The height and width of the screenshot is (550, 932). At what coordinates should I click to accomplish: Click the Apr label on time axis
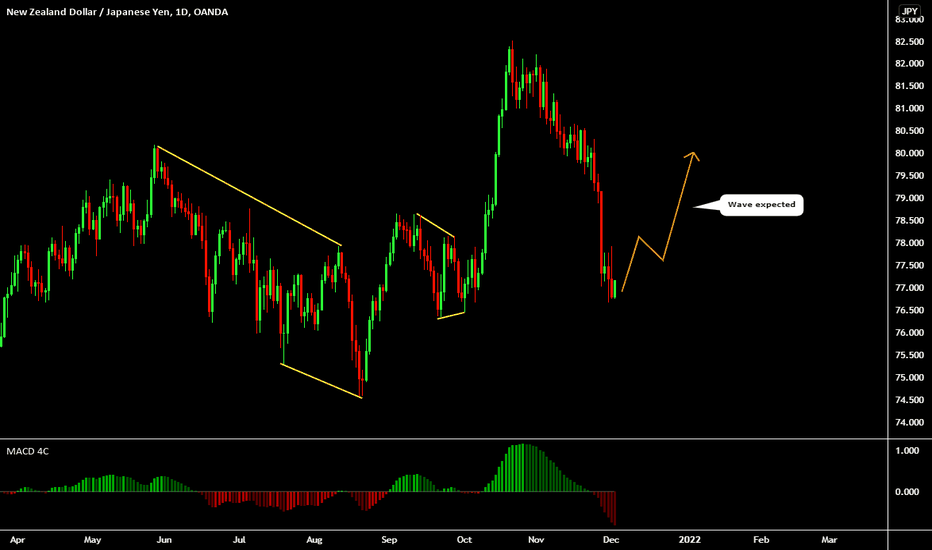[17, 540]
